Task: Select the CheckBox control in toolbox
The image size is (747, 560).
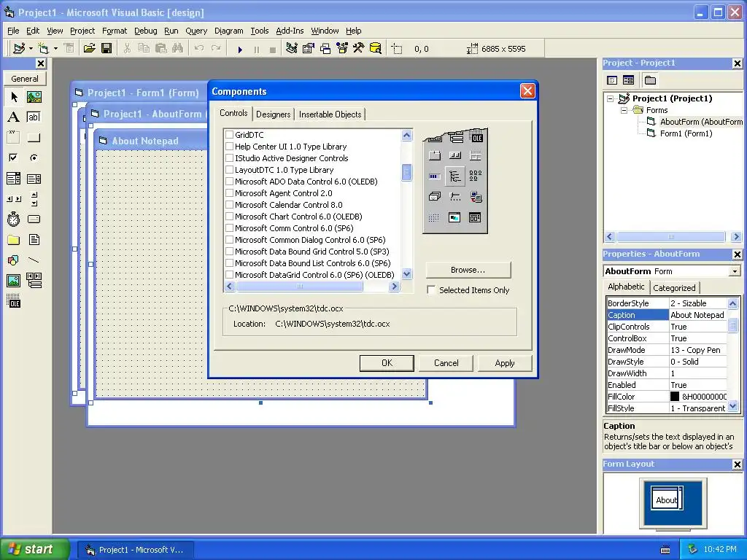Action: [14, 157]
